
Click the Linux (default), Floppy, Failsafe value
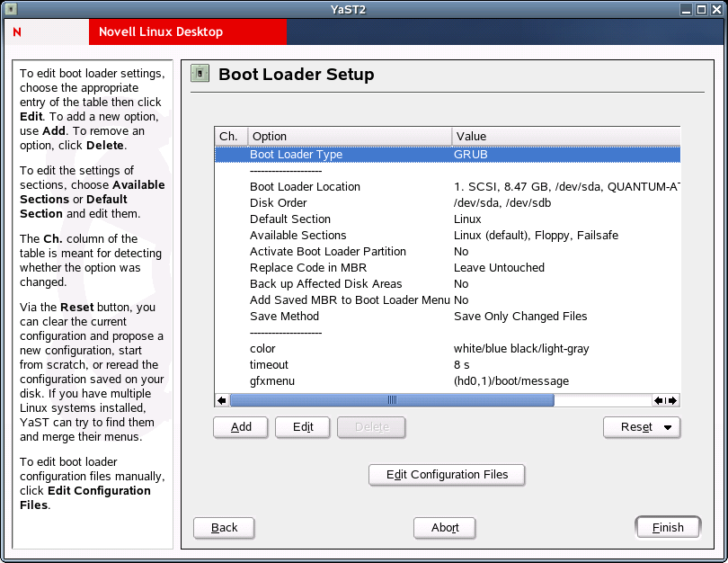point(536,236)
